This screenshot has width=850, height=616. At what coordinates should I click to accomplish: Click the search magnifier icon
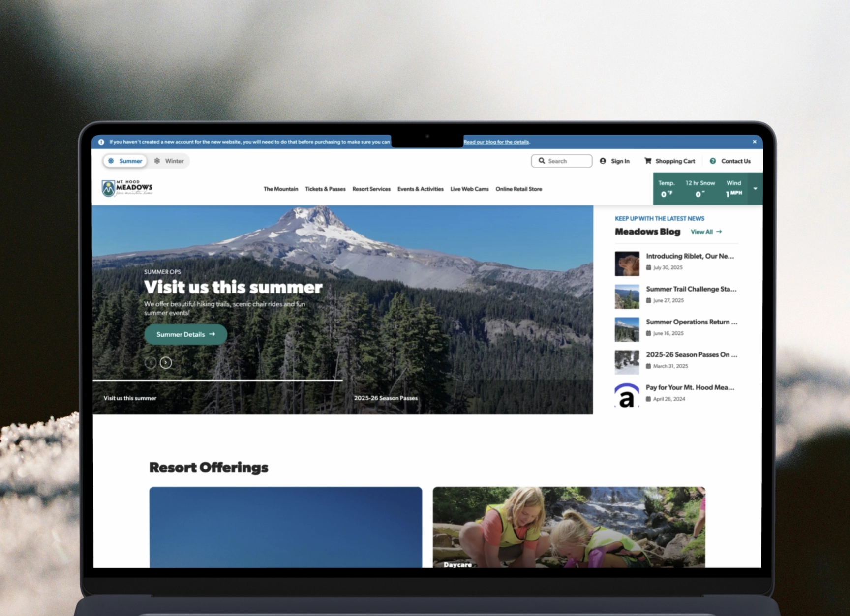(x=542, y=161)
